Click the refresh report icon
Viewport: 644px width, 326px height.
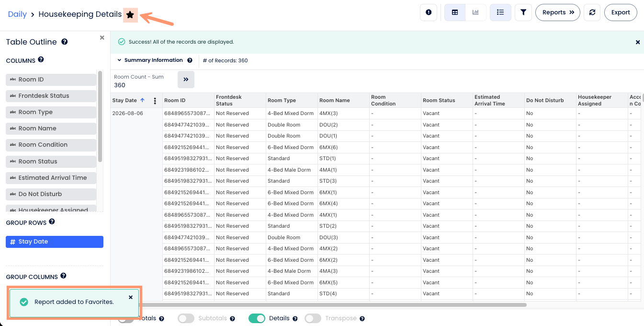(x=592, y=12)
